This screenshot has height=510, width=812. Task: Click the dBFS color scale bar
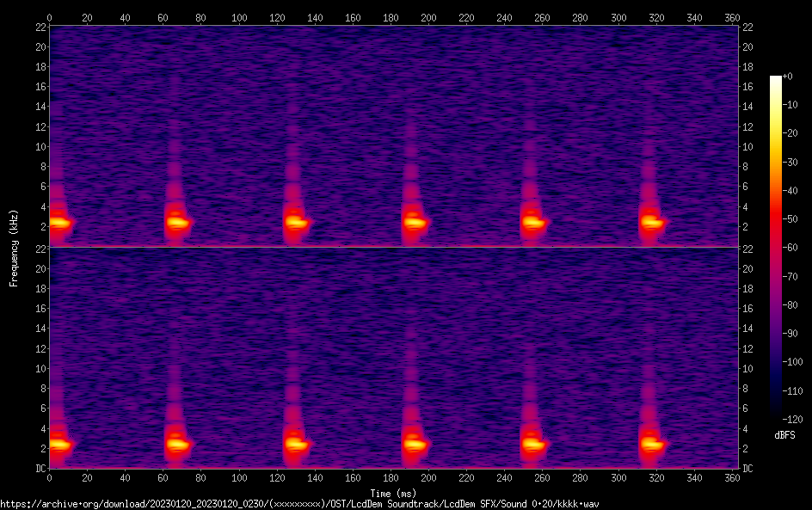click(776, 245)
